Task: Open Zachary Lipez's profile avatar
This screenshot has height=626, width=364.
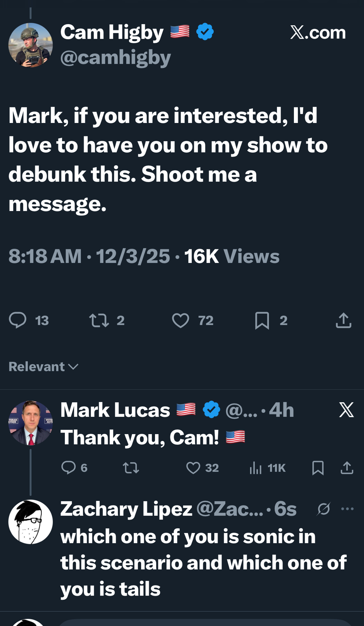Action: point(30,522)
